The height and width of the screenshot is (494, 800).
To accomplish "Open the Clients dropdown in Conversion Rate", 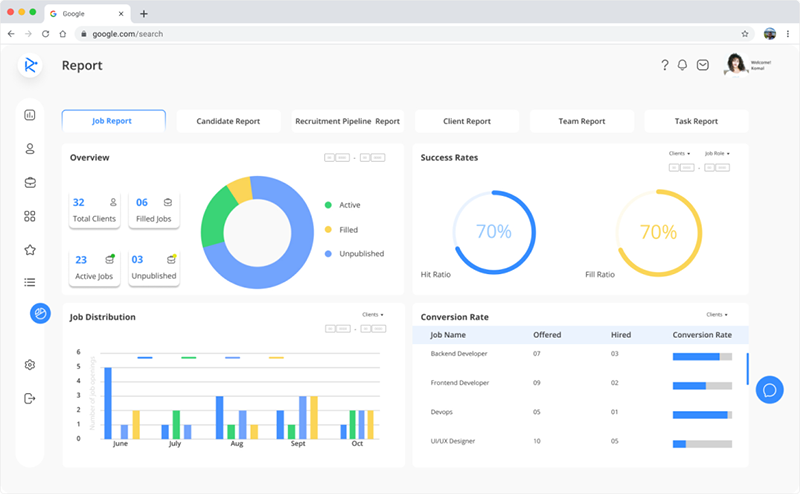I will tap(717, 314).
